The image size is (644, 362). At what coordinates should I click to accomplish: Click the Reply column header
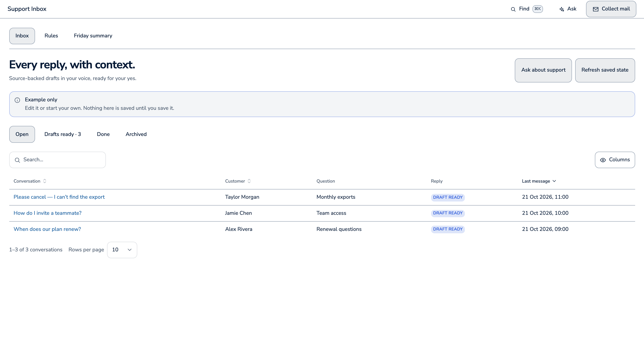pyautogui.click(x=437, y=181)
